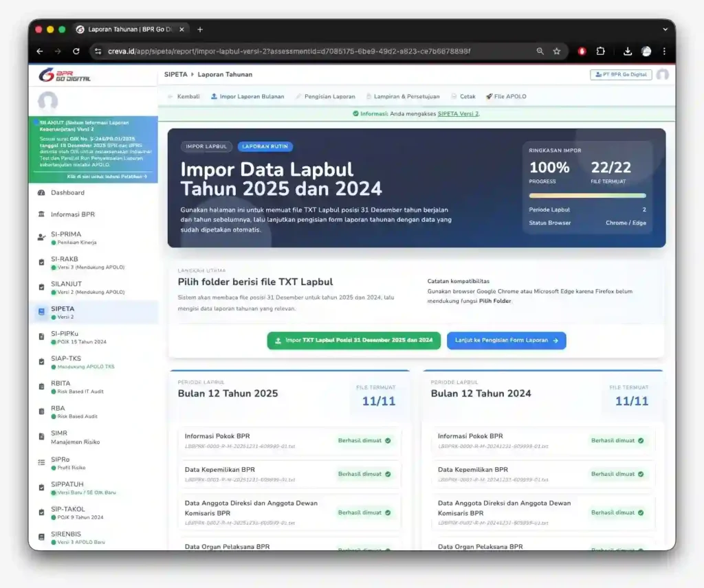This screenshot has height=588, width=704.
Task: Open the browser downloads icon
Action: [628, 52]
